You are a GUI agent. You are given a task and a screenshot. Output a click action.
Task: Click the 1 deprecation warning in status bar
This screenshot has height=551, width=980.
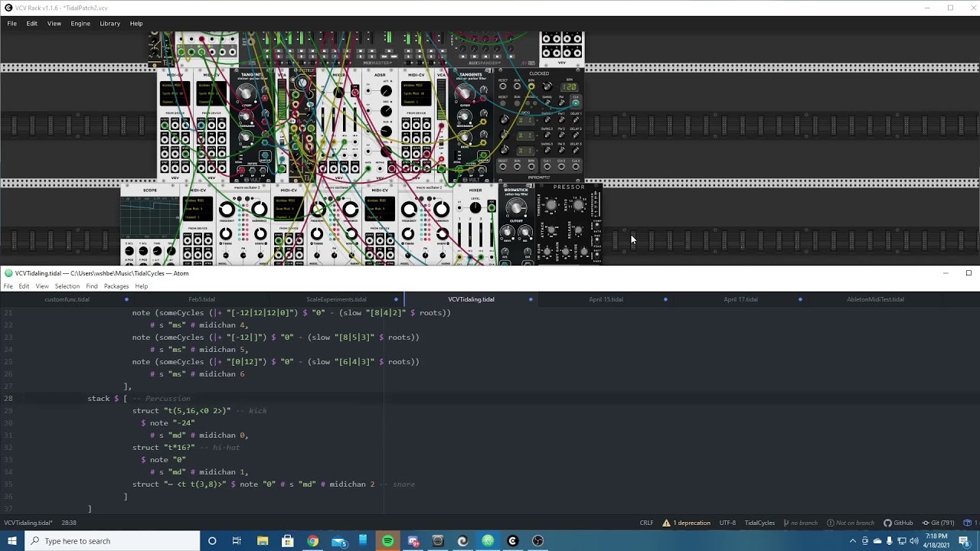(687, 523)
